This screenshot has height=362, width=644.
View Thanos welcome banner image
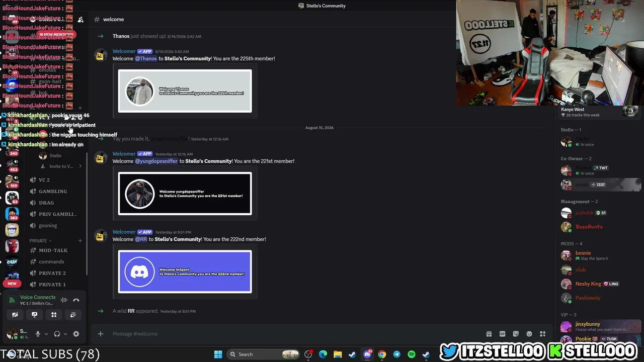coord(185,91)
